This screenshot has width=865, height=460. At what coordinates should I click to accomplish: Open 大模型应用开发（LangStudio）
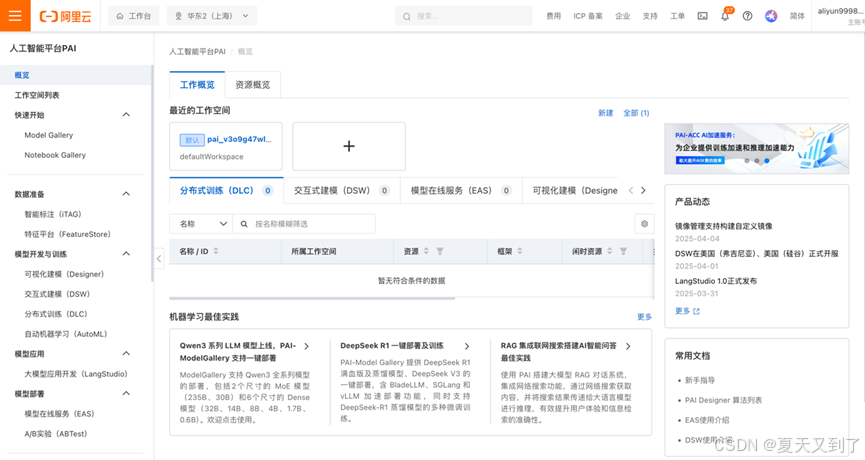76,374
